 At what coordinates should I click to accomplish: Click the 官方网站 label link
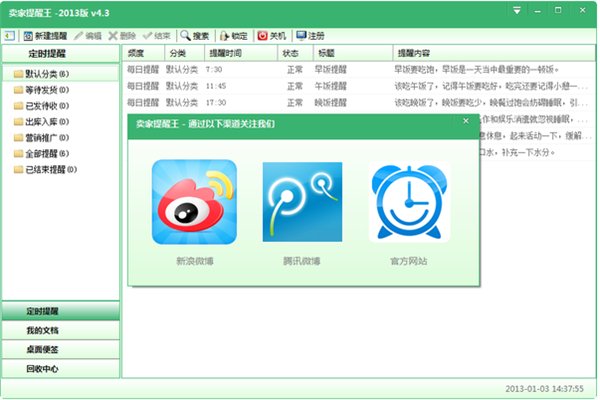point(409,261)
